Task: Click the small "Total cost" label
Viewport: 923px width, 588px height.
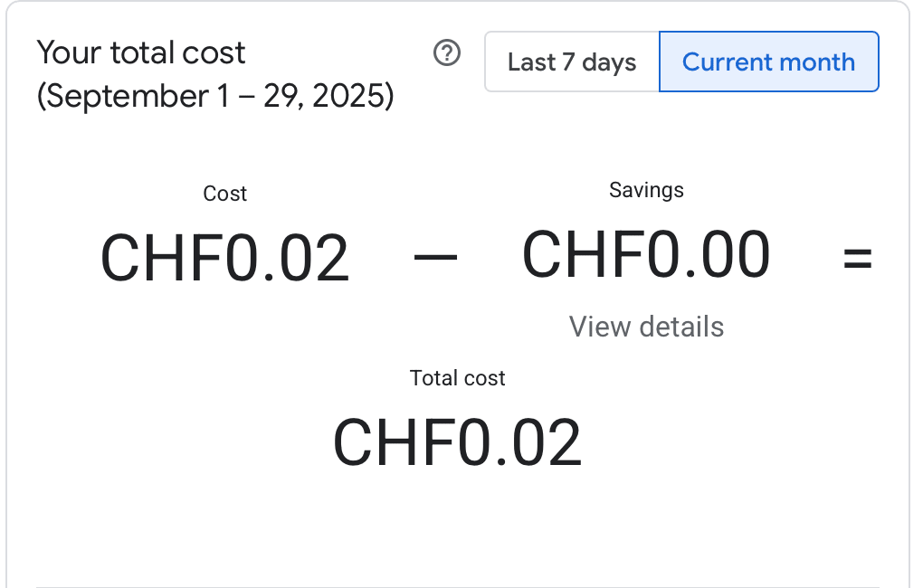Action: (457, 378)
